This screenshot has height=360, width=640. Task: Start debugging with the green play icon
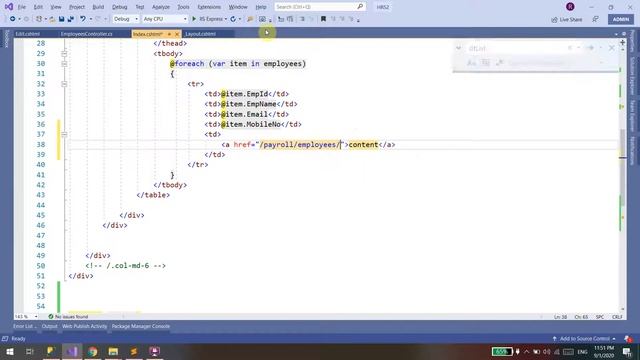(194, 19)
